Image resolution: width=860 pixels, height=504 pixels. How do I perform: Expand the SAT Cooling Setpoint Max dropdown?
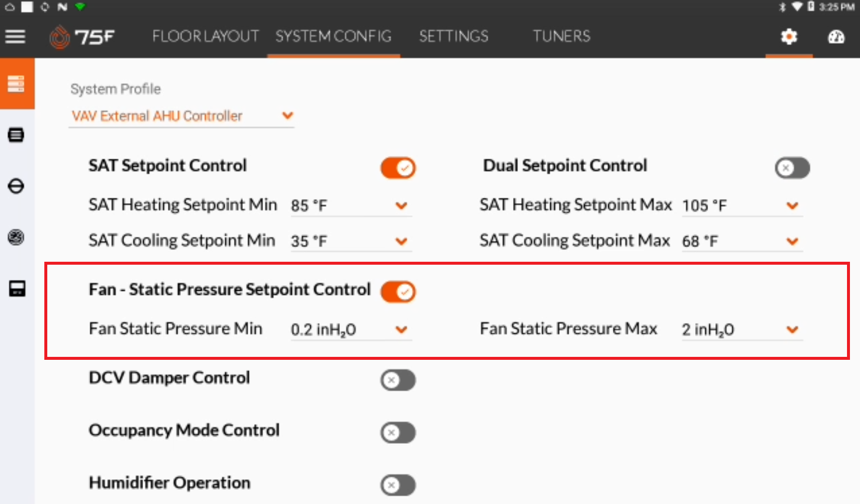[x=792, y=241]
